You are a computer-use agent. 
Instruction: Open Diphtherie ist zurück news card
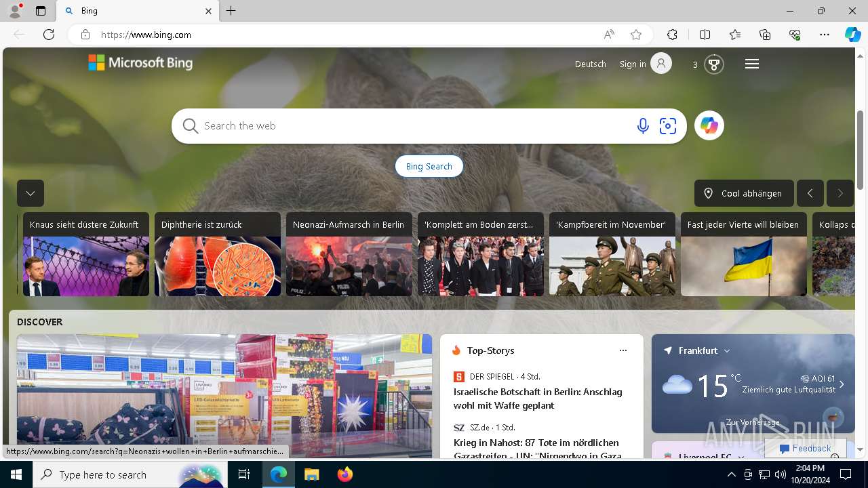pos(218,254)
